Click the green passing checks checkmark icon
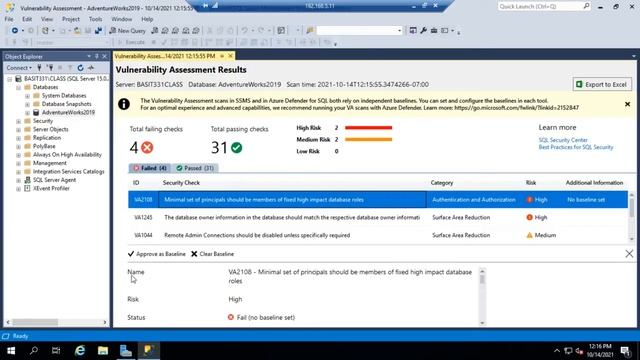 coord(236,147)
